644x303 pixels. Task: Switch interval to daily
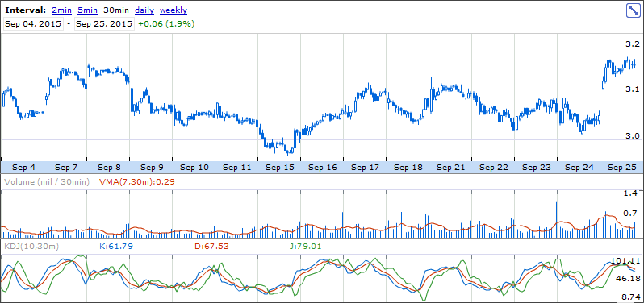144,10
